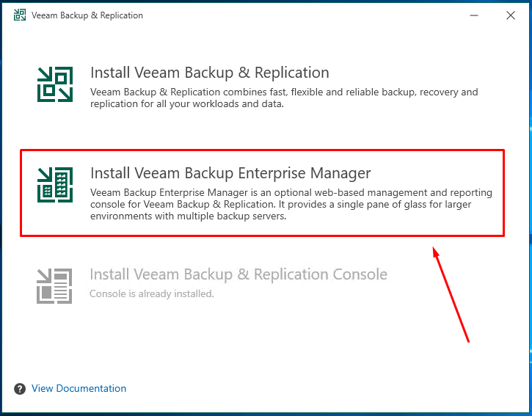Screen dimensions: 532x416
Task: Click the Veeam logo in the title bar
Action: 20,15
